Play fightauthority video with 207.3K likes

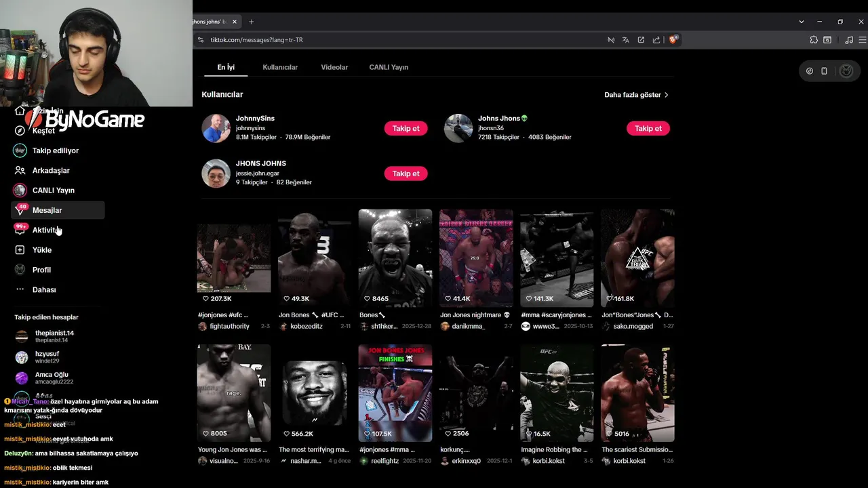coord(234,258)
